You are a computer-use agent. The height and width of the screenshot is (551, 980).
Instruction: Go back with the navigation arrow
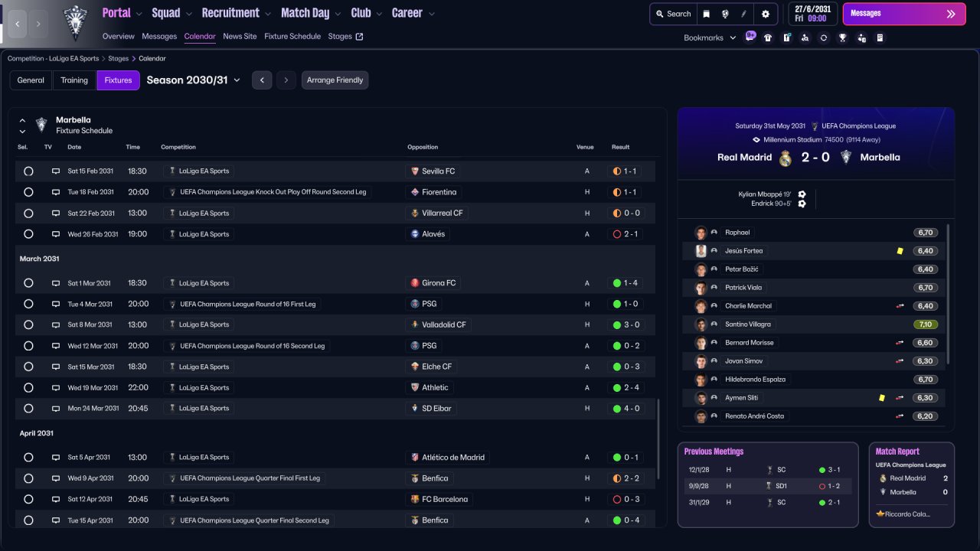18,24
